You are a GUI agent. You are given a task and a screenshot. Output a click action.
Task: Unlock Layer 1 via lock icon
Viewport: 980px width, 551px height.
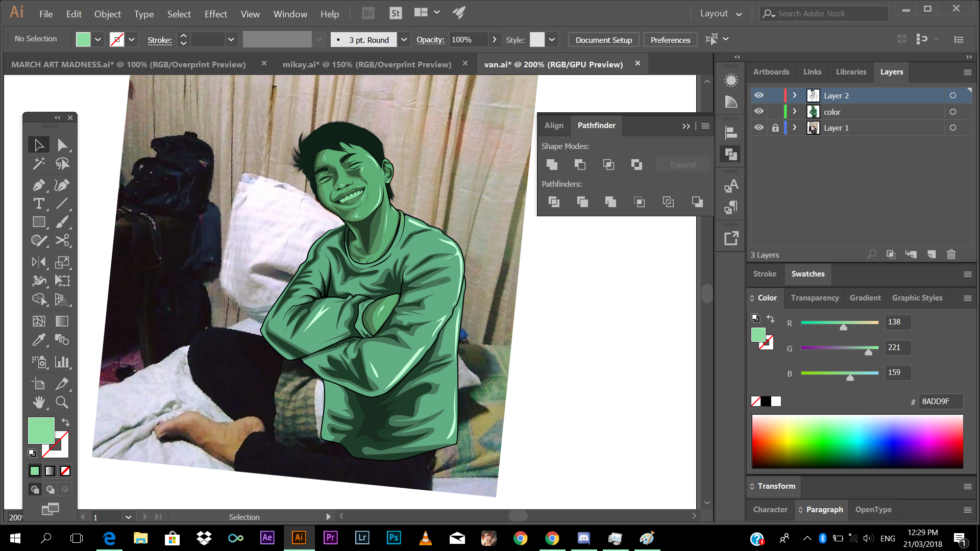point(775,128)
